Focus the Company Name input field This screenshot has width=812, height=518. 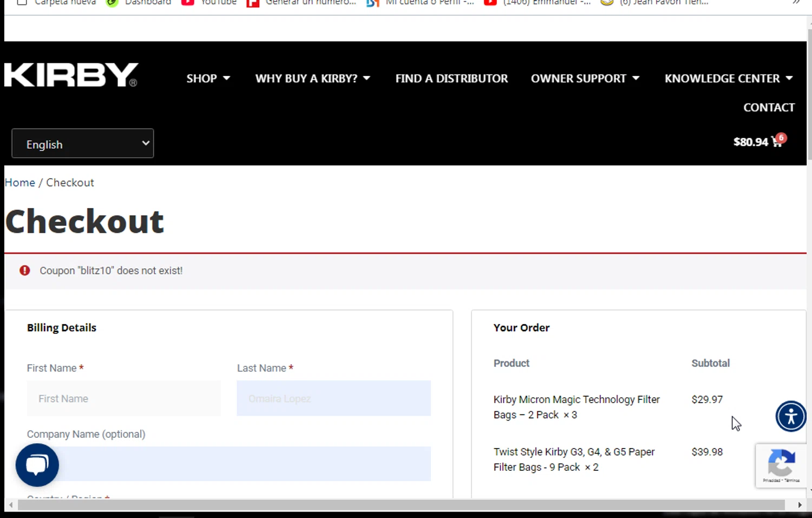coord(229,464)
